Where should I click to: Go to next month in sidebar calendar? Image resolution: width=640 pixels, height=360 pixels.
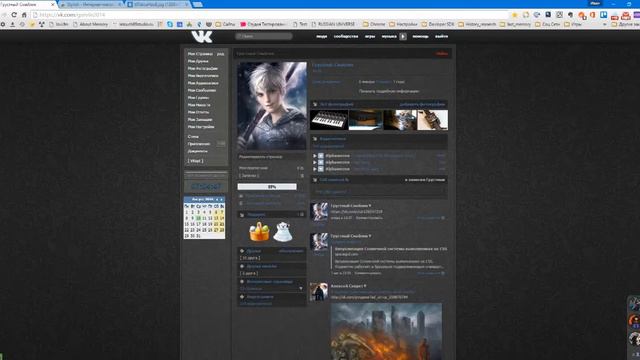tap(222, 200)
